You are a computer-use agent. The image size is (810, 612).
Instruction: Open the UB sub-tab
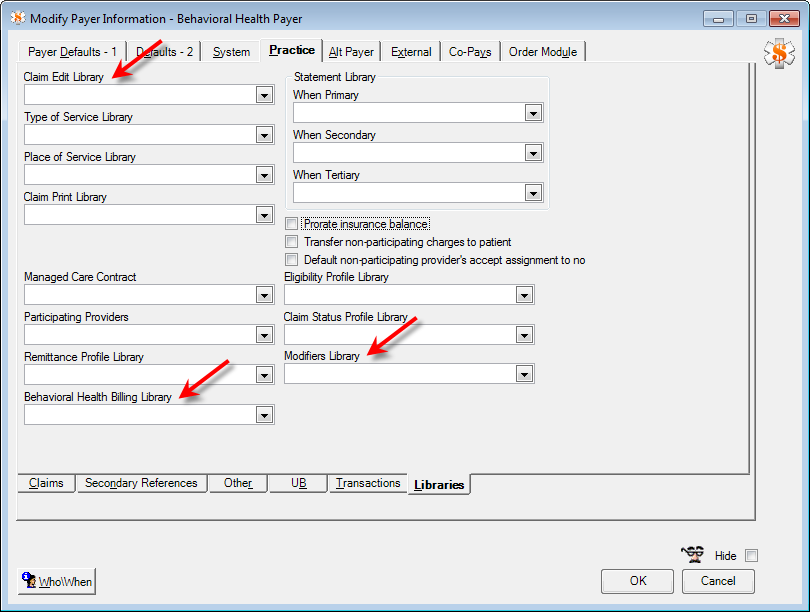pyautogui.click(x=299, y=483)
